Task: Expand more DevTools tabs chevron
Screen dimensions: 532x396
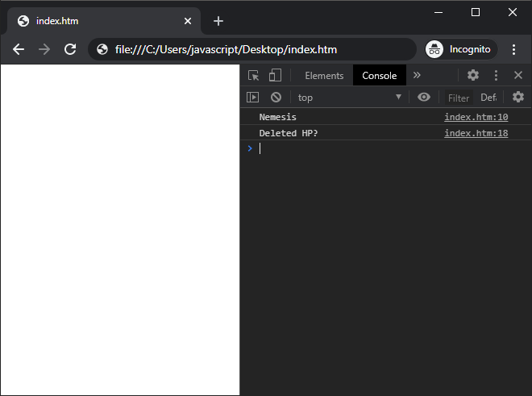Action: coord(417,75)
